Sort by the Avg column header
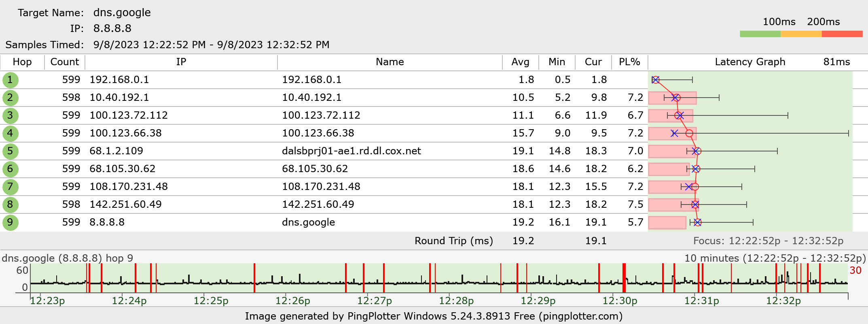 tap(520, 62)
